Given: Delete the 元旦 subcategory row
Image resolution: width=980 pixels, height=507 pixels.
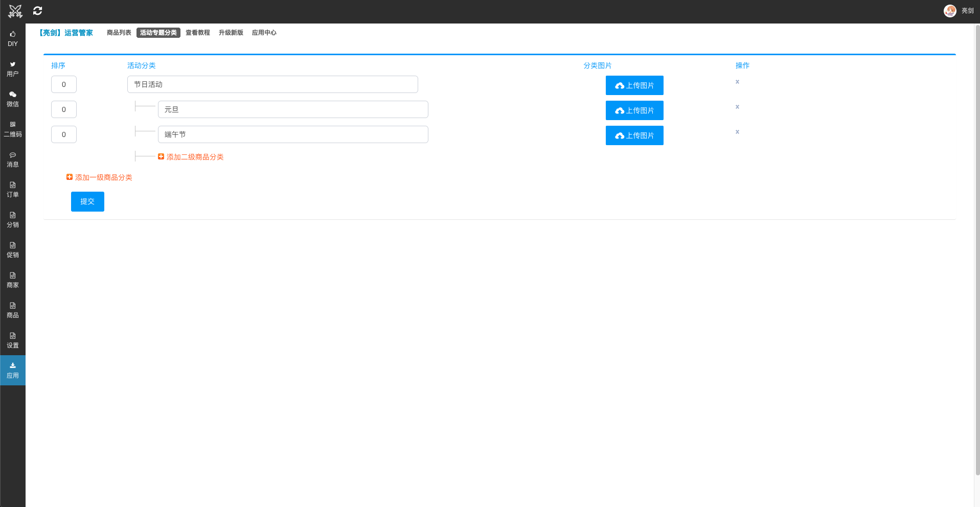Looking at the screenshot, I should tap(737, 107).
